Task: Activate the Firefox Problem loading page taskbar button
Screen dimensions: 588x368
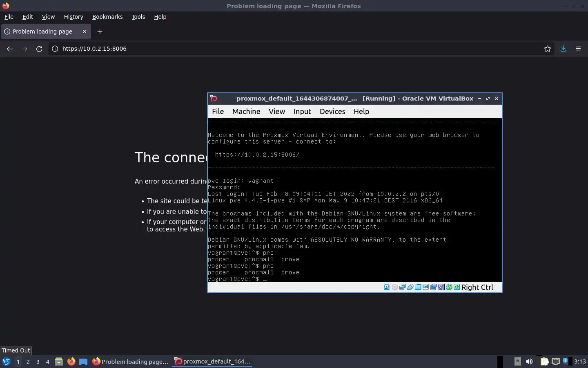Action: click(131, 361)
